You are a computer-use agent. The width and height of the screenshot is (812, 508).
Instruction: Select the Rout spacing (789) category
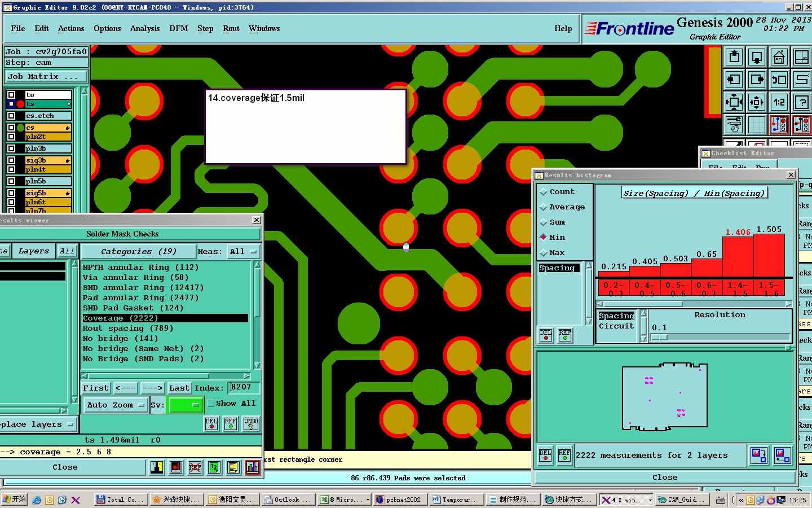pyautogui.click(x=165, y=329)
